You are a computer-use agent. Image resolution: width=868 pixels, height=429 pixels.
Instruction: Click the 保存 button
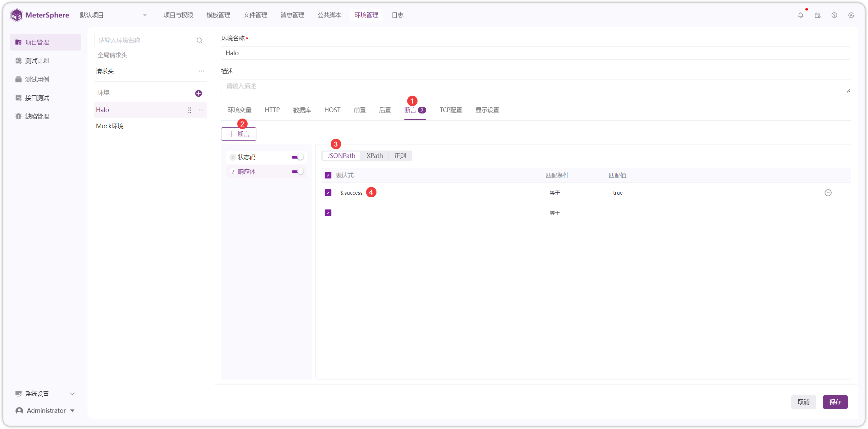click(x=835, y=402)
